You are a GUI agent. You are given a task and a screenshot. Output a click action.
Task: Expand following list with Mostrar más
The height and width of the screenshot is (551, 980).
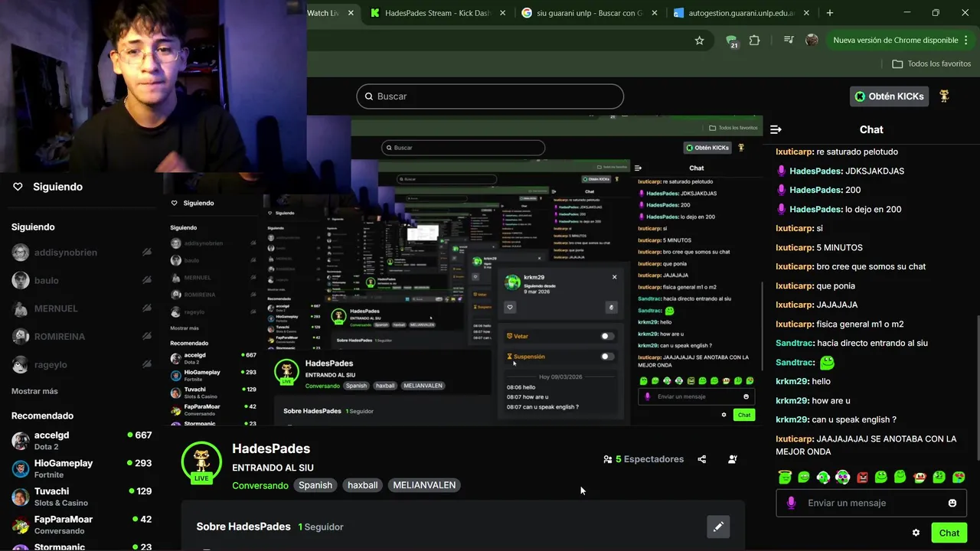[34, 391]
